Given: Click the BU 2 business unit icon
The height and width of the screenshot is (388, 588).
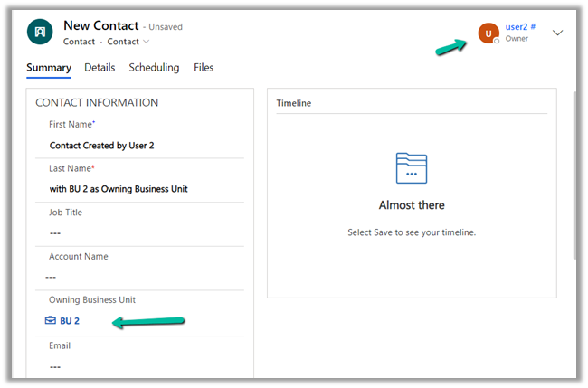Looking at the screenshot, I should point(51,321).
